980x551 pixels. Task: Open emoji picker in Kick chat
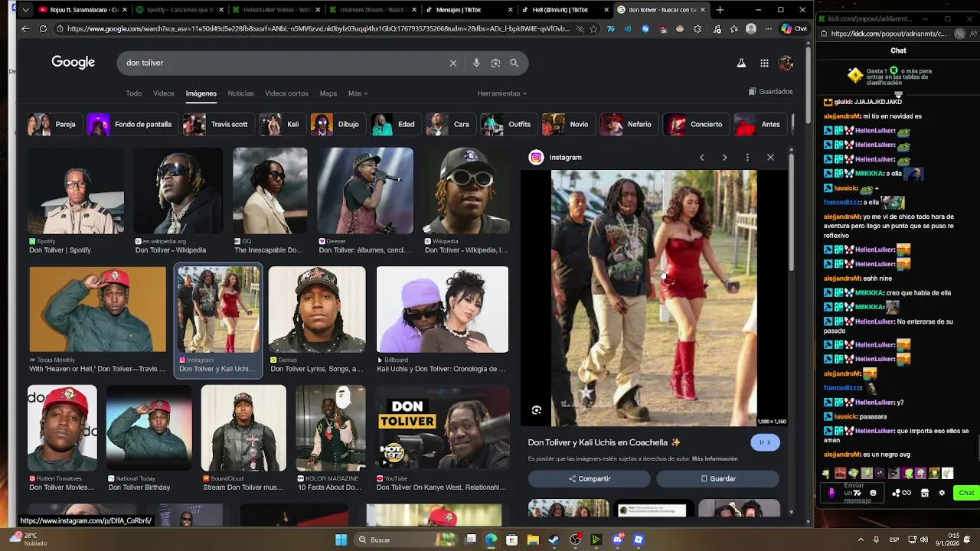pyautogui.click(x=873, y=493)
